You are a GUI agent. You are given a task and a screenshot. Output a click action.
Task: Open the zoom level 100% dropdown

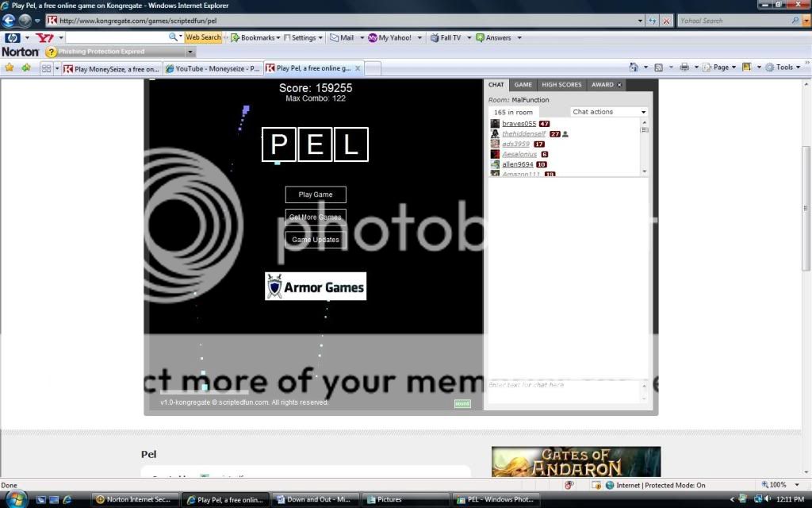tap(796, 485)
